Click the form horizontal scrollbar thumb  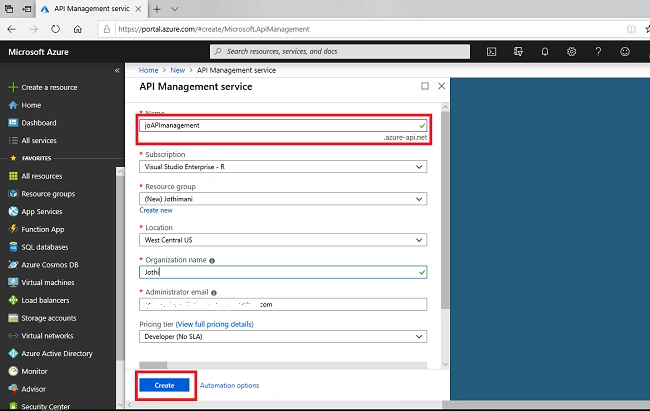(153, 365)
